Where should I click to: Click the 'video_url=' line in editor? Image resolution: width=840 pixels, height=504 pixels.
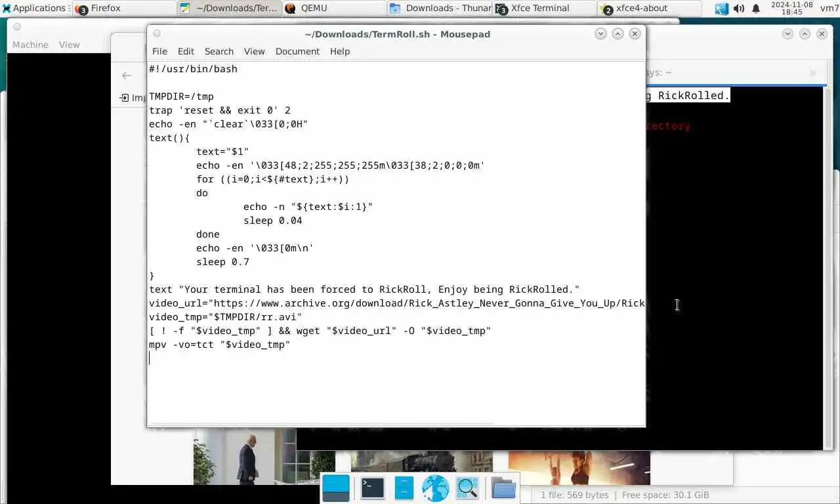[x=396, y=303]
